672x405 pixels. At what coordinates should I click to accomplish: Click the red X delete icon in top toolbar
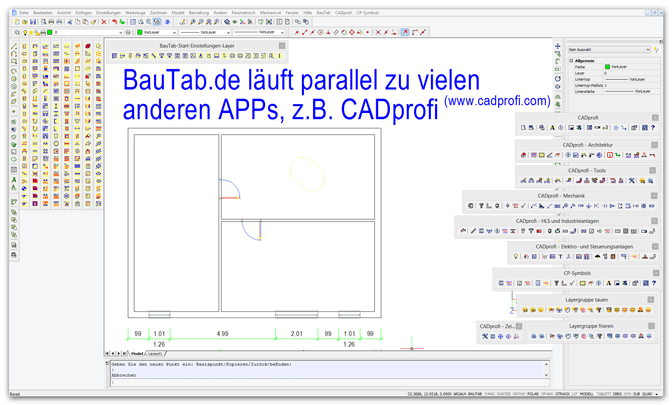(104, 22)
